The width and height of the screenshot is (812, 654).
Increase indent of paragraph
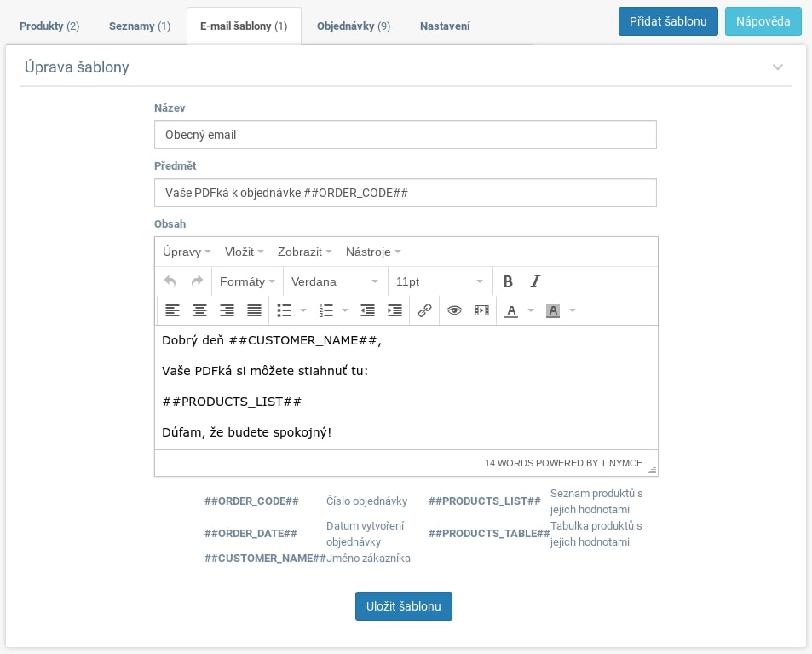(x=394, y=310)
